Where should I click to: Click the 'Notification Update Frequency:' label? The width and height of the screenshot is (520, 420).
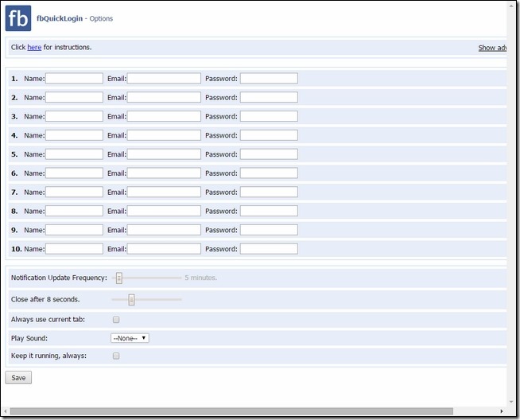pos(59,278)
